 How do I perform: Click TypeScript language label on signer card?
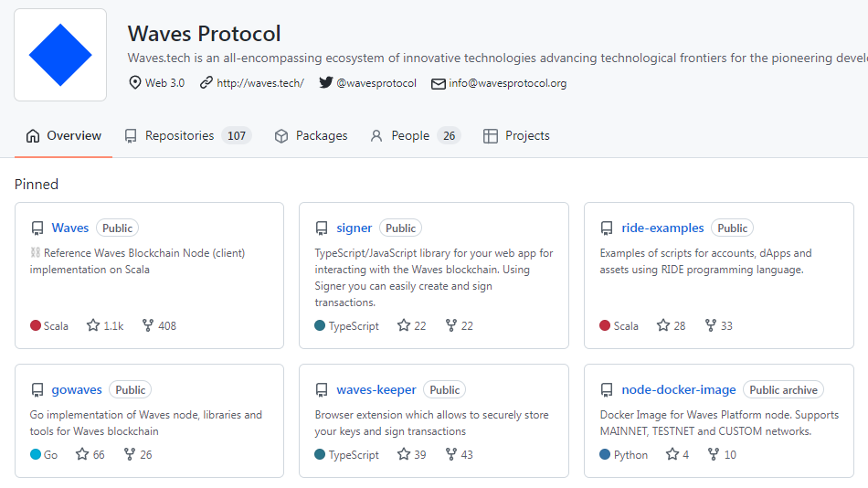point(354,325)
